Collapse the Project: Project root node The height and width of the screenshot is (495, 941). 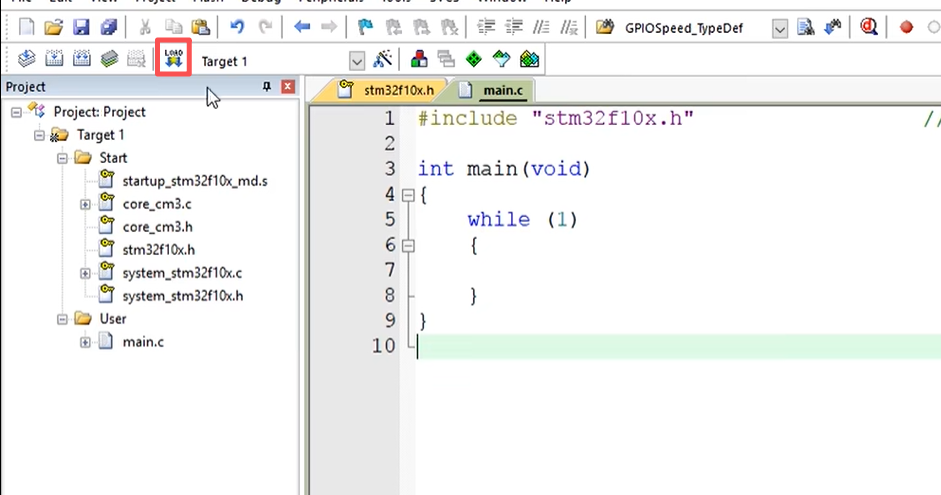16,112
